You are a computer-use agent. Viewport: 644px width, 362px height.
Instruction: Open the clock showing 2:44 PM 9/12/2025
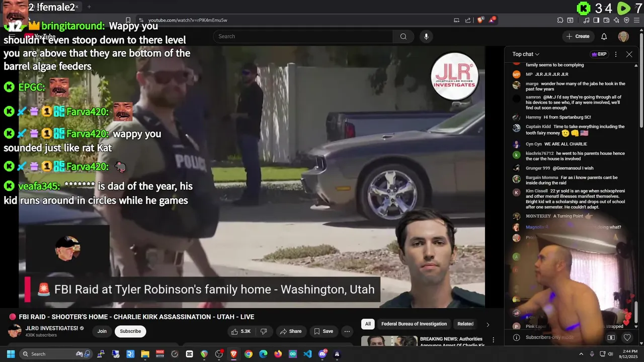(x=629, y=354)
